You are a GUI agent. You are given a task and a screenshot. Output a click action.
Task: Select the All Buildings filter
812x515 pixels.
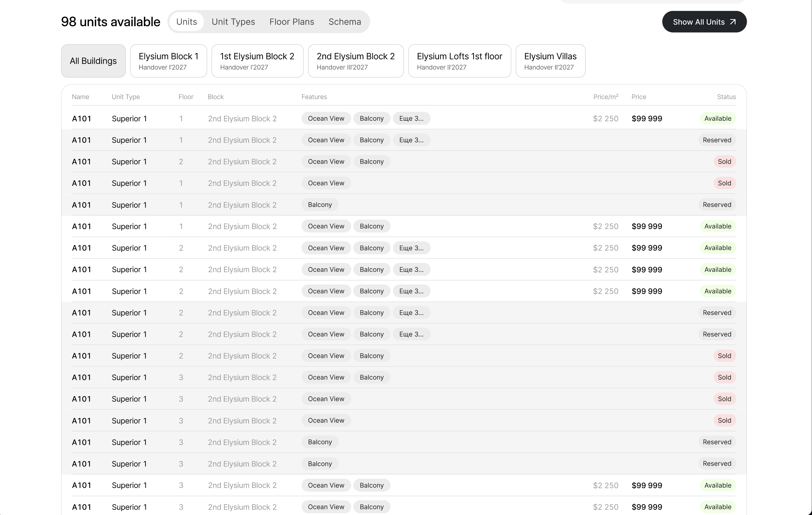point(93,61)
